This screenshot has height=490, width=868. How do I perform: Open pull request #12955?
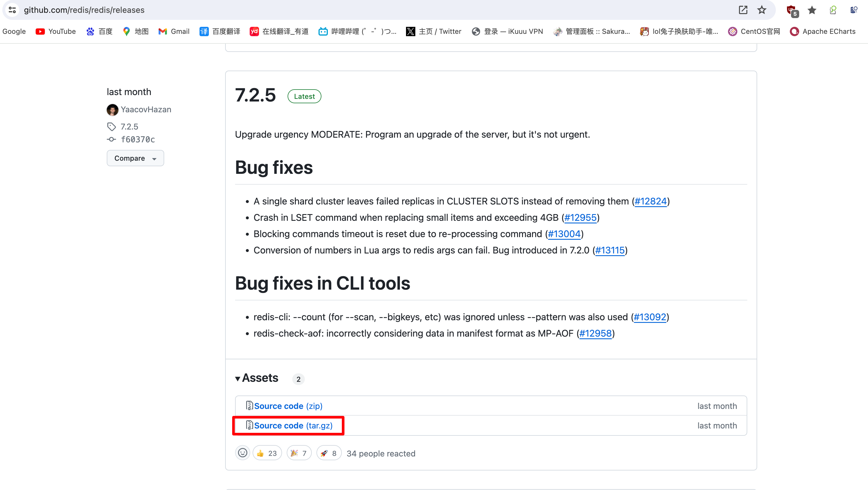[580, 218]
